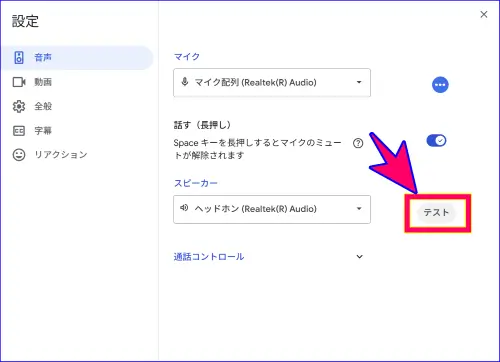Open the 全般 general settings tab
The image size is (500, 362).
77,106
